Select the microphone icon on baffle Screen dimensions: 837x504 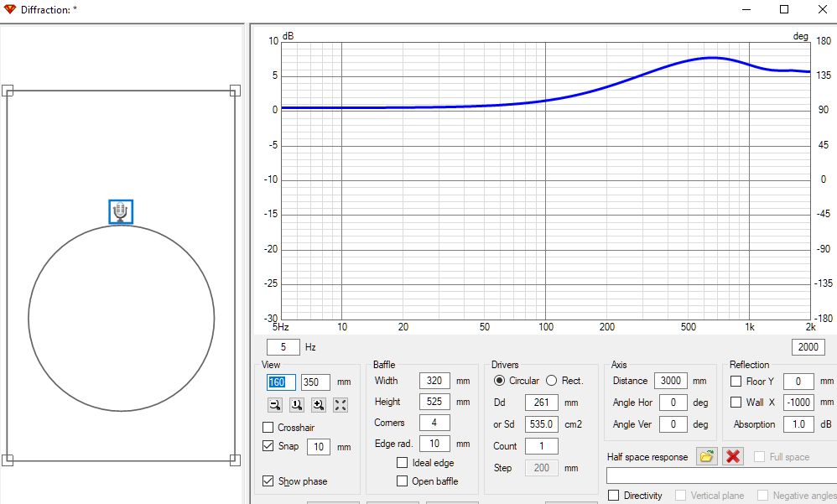tap(121, 211)
